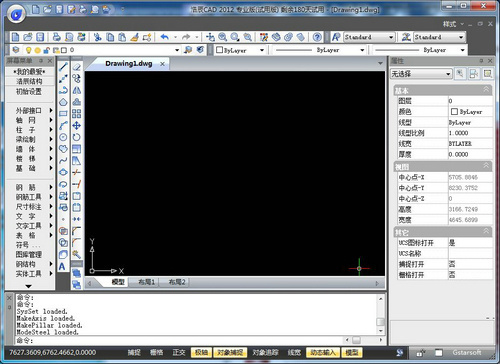
Task: Open Help with the question mark icon
Action: [317, 37]
